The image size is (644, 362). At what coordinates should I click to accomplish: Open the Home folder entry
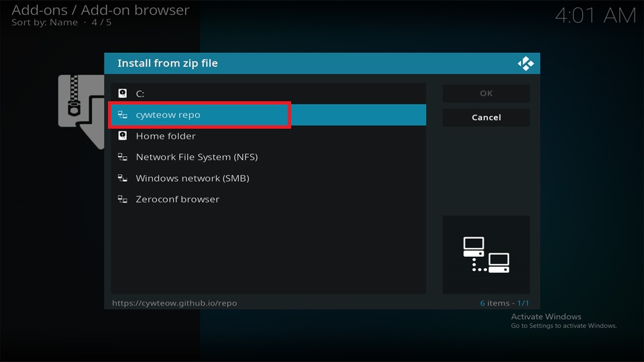pos(268,136)
